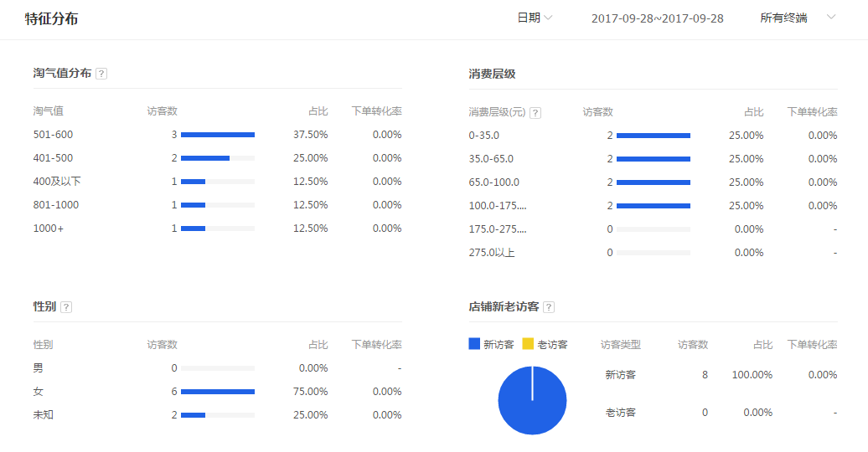The width and height of the screenshot is (868, 452).
Task: Select the 女 gender row
Action: pyautogui.click(x=39, y=391)
